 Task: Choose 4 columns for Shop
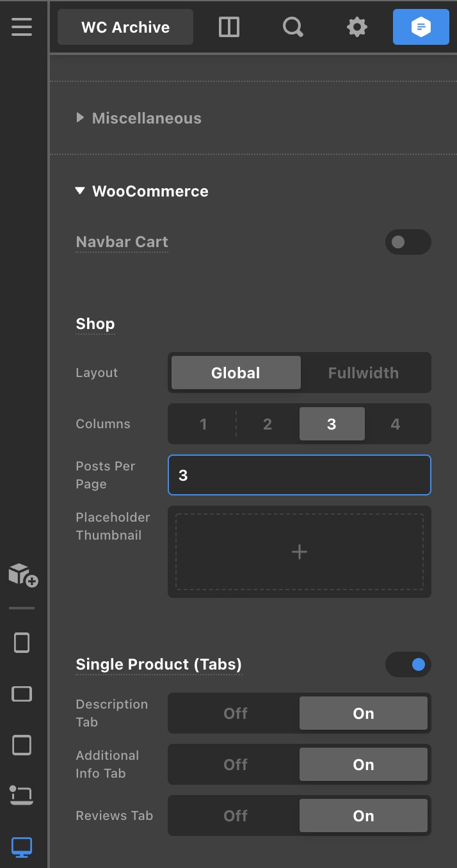[396, 424]
